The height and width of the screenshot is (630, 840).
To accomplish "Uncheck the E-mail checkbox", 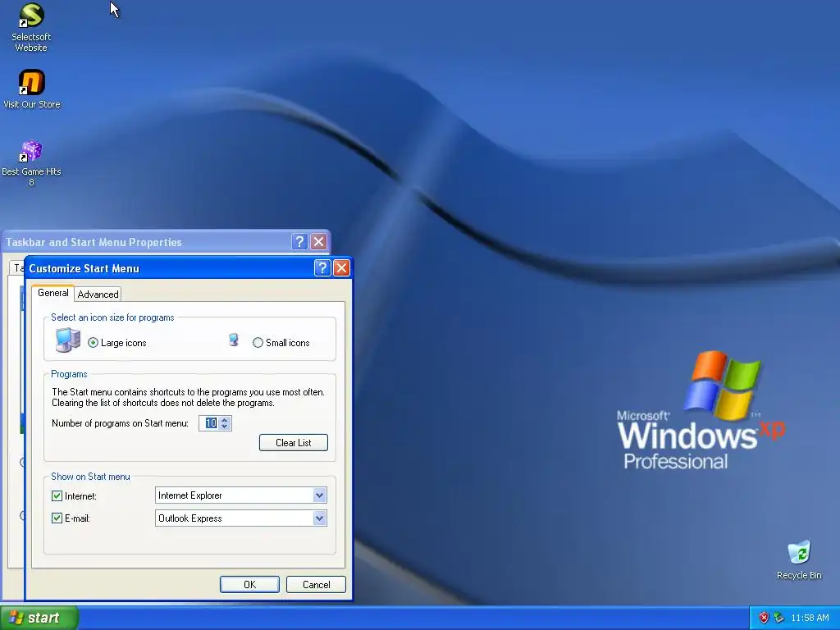I will coord(57,518).
